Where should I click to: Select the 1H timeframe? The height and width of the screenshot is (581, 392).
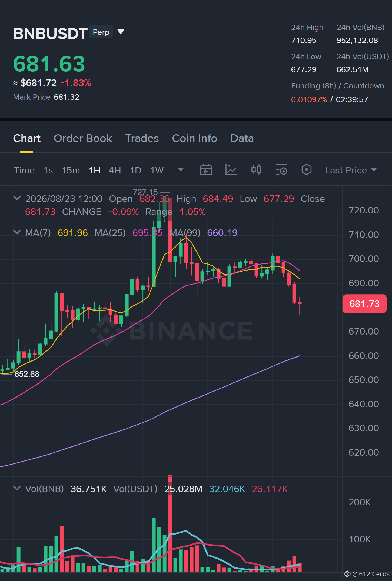[95, 170]
